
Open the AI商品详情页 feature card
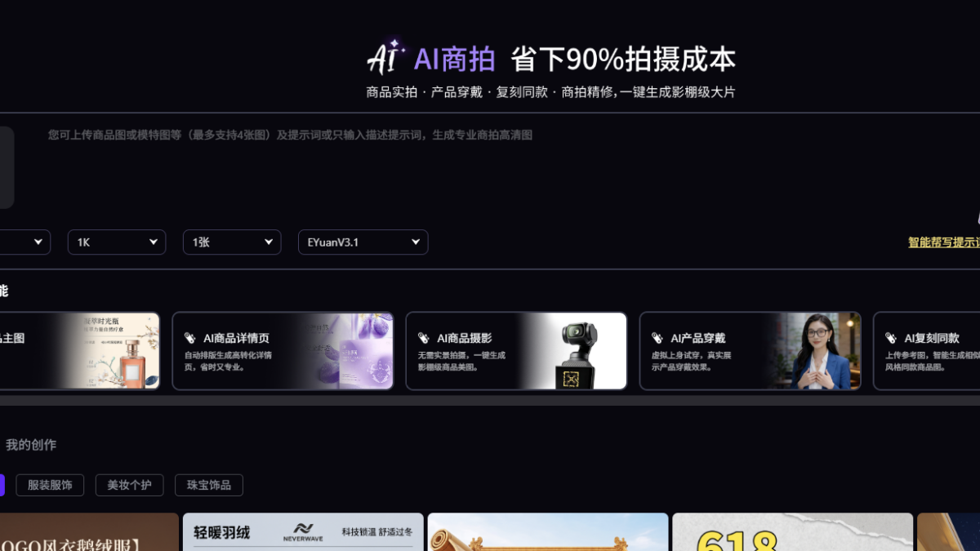pyautogui.click(x=283, y=351)
